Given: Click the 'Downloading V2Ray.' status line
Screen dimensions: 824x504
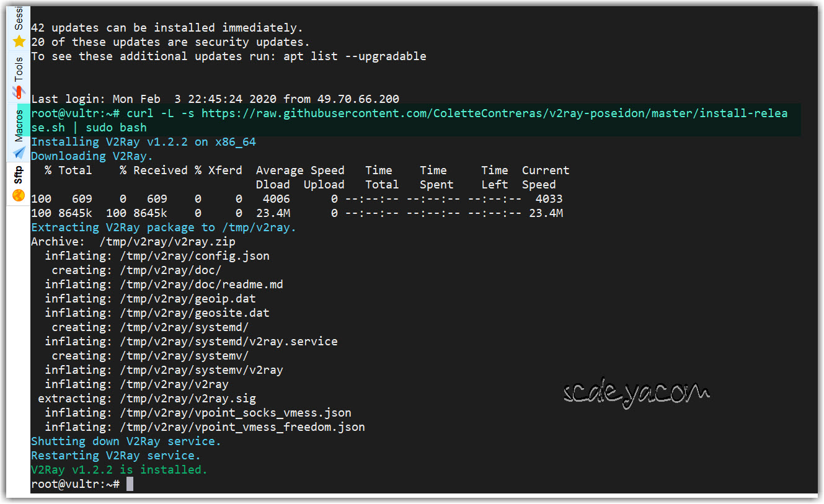Looking at the screenshot, I should click(x=92, y=156).
